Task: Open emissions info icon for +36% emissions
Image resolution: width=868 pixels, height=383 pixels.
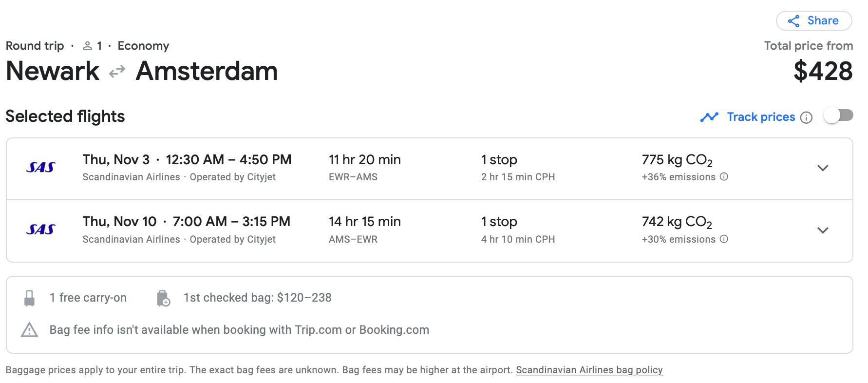Action: (724, 177)
